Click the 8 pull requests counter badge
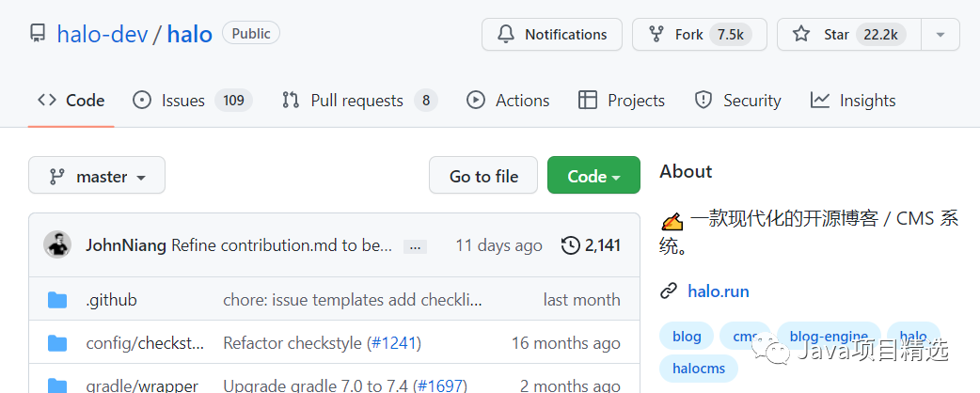The height and width of the screenshot is (393, 980). point(426,101)
